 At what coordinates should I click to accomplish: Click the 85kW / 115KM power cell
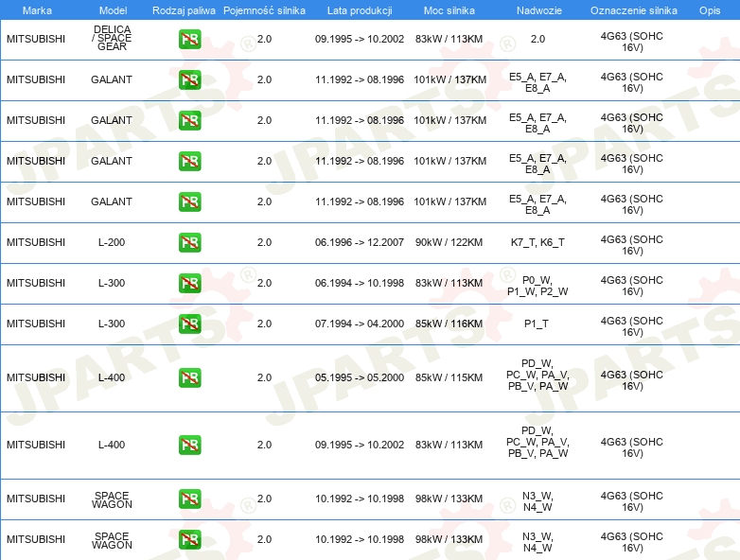pyautogui.click(x=449, y=377)
